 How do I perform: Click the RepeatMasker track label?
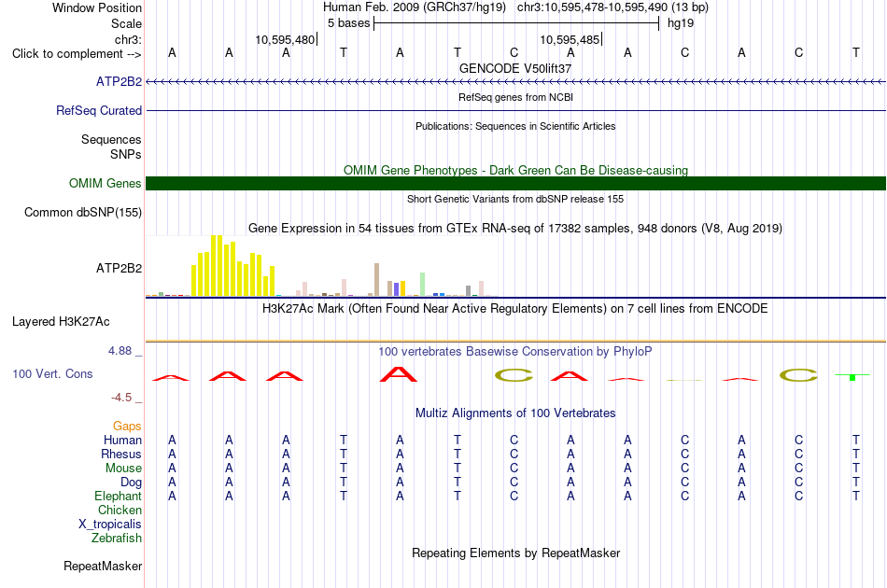click(x=103, y=566)
